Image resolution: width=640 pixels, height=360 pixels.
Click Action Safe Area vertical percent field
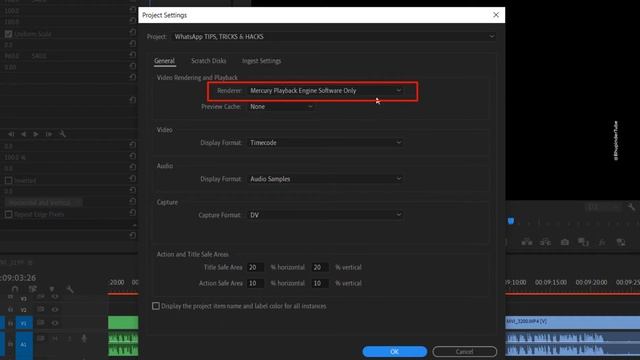pos(320,283)
